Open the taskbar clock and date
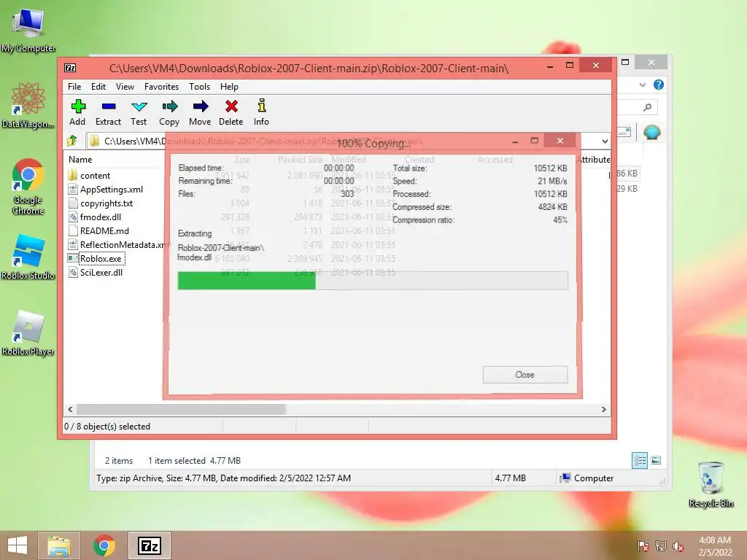The height and width of the screenshot is (560, 747). click(x=715, y=546)
